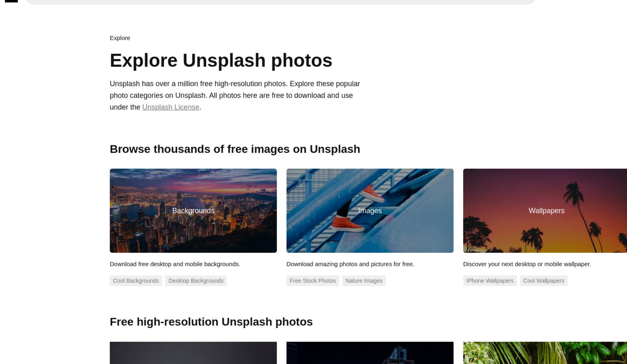Open the green tropical plants photo thumbnail
The height and width of the screenshot is (364, 627).
(545, 353)
